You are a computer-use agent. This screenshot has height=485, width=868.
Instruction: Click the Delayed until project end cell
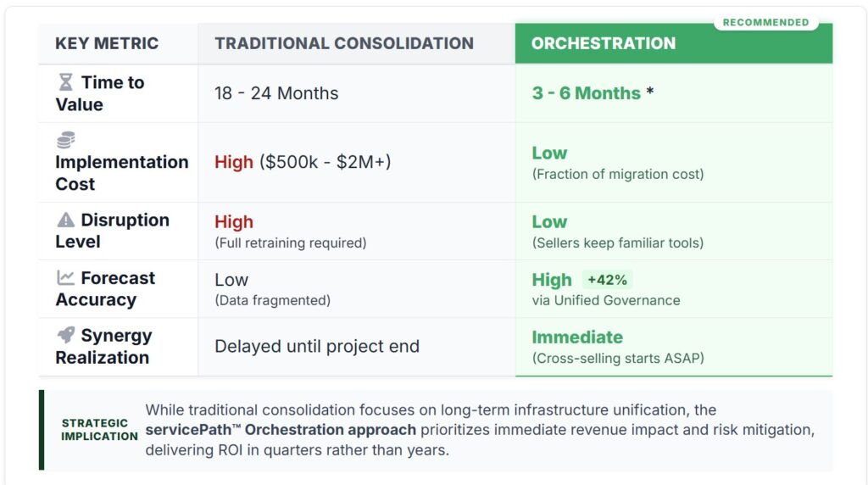tap(317, 347)
